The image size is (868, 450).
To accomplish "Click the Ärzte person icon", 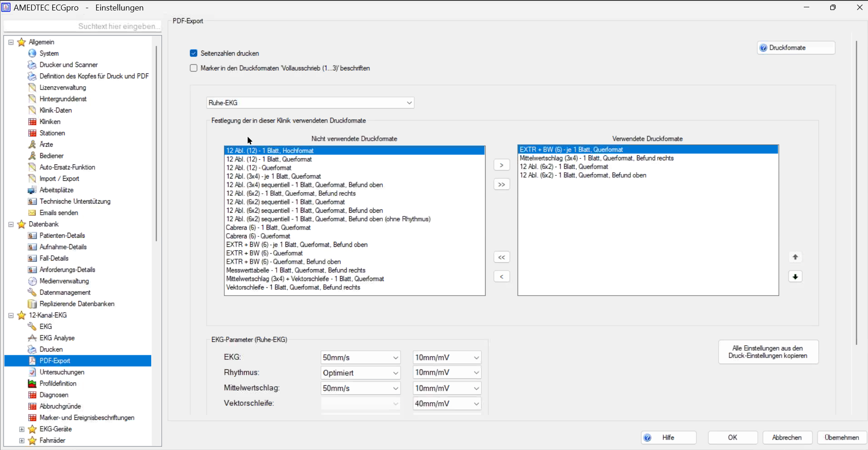I will [x=32, y=144].
